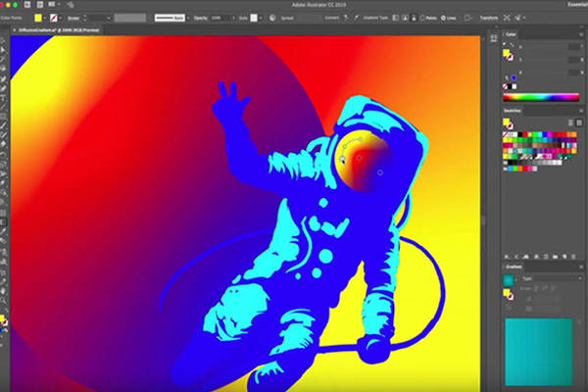This screenshot has height=392, width=588.
Task: Select the Gradient tool in the toolbar
Action: click(3, 222)
